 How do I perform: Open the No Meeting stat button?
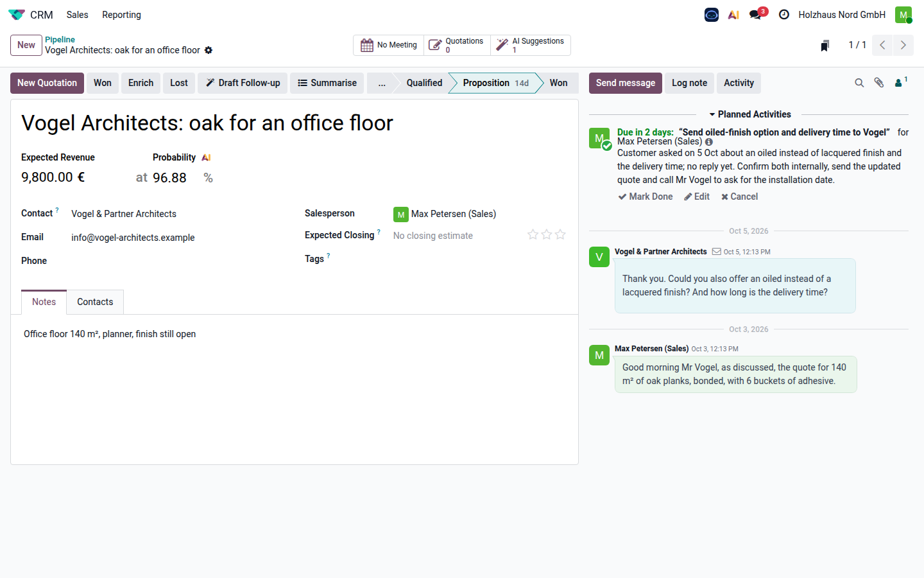388,45
